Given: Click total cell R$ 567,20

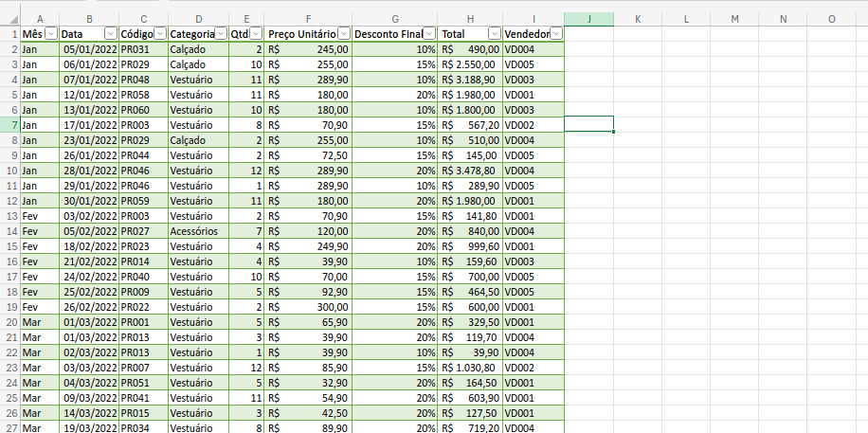Looking at the screenshot, I should click(470, 124).
